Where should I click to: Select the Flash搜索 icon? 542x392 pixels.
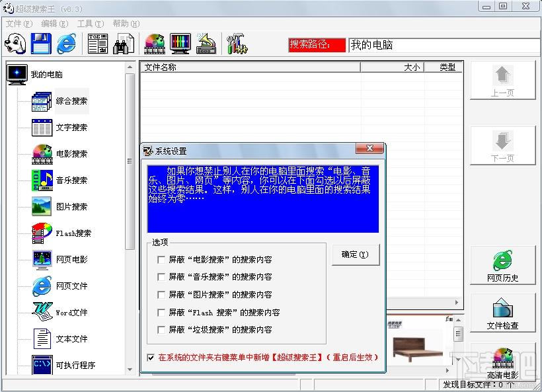(42, 233)
